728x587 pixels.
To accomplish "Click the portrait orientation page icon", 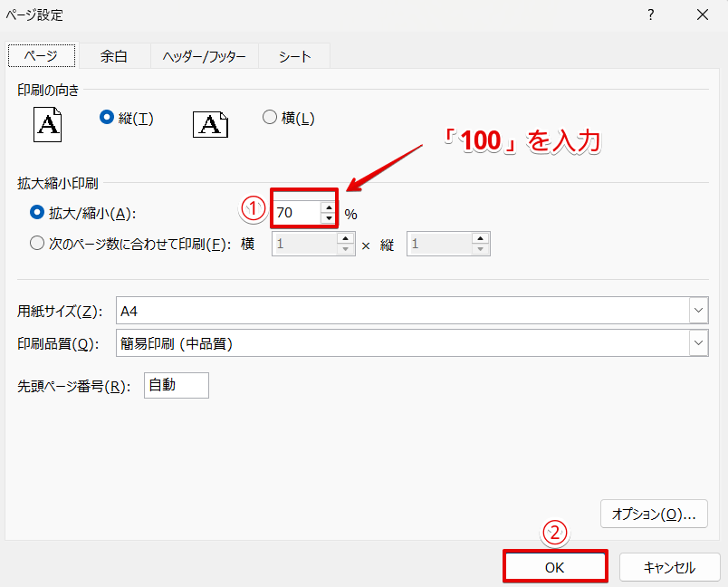I will [46, 125].
